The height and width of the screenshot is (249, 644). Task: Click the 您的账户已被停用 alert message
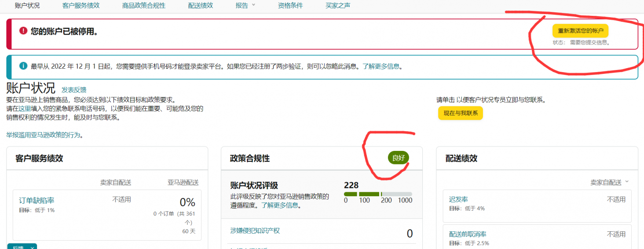pyautogui.click(x=64, y=31)
